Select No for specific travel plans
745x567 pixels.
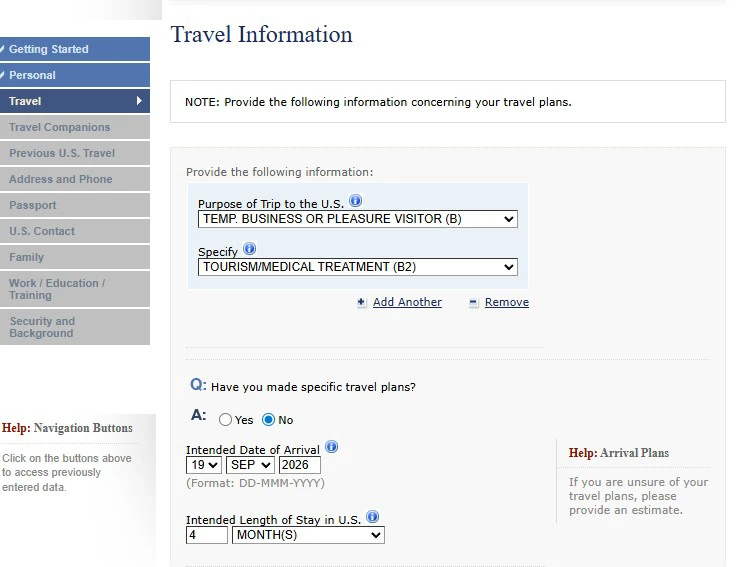[268, 420]
